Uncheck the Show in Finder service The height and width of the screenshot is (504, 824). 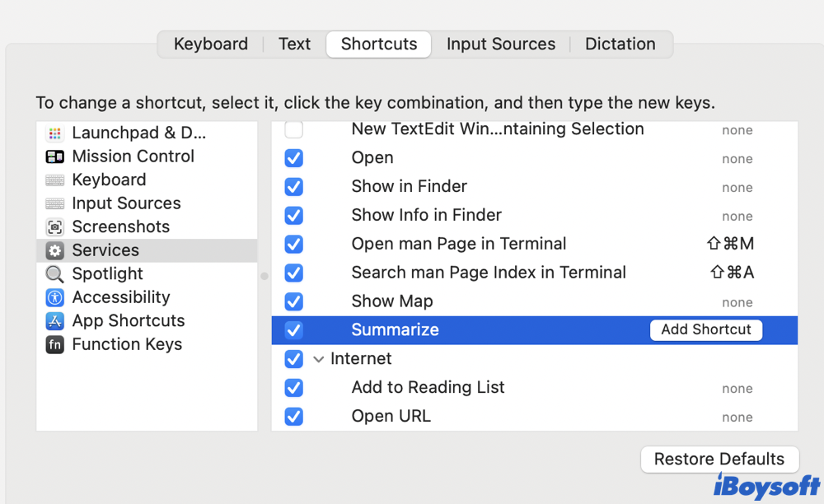[294, 187]
